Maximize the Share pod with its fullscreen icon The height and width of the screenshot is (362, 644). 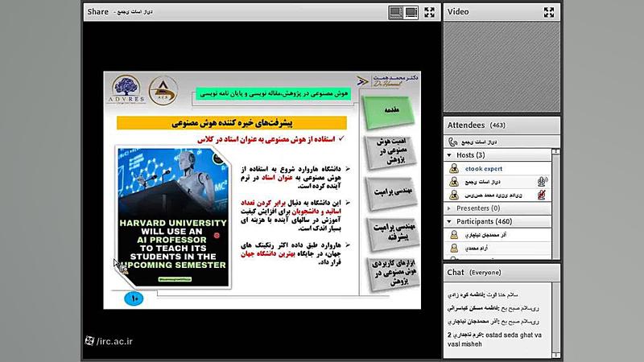[x=429, y=12]
